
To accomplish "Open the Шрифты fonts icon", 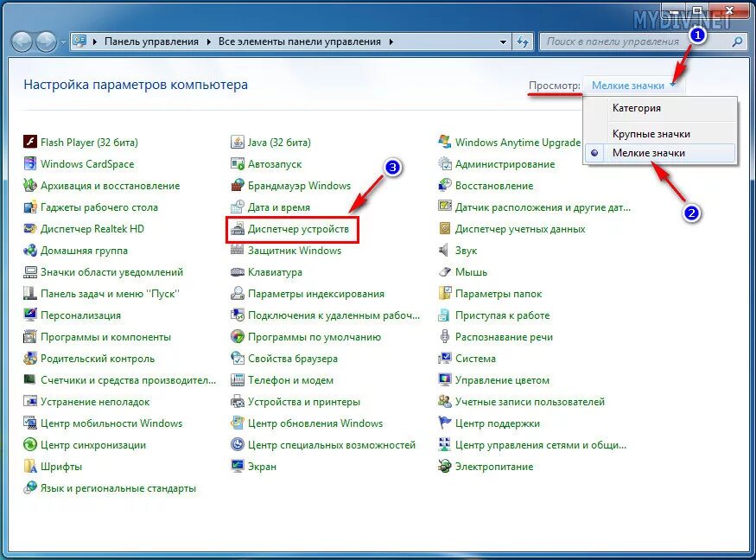I will [30, 467].
